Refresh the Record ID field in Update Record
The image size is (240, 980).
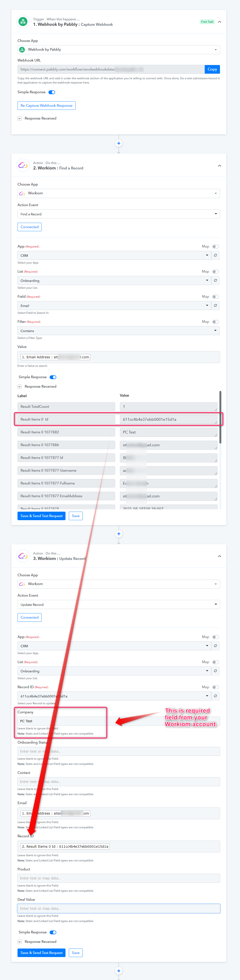pyautogui.click(x=215, y=696)
